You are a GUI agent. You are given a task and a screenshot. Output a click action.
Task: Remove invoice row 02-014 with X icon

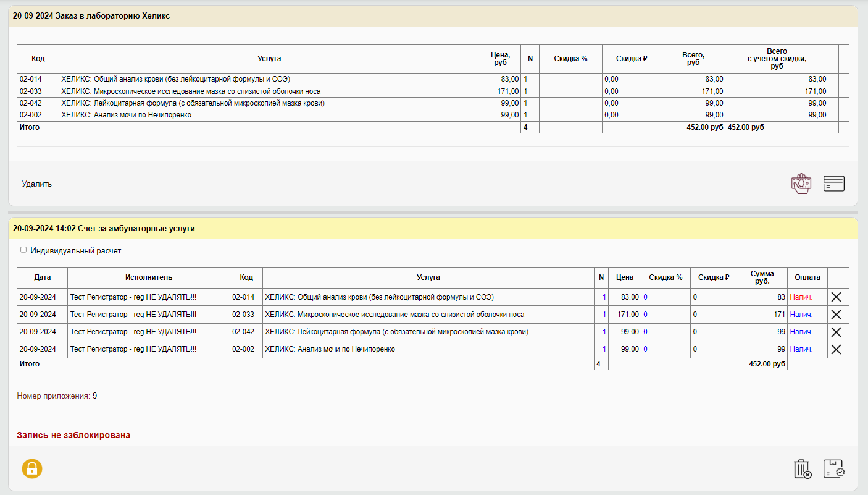point(837,297)
